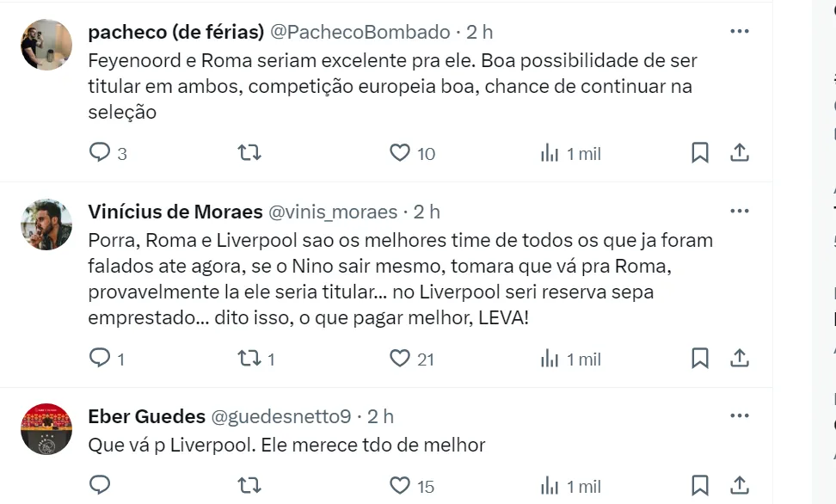Open @PachecoBombado profile handle
Image resolution: width=836 pixels, height=504 pixels.
[x=360, y=32]
